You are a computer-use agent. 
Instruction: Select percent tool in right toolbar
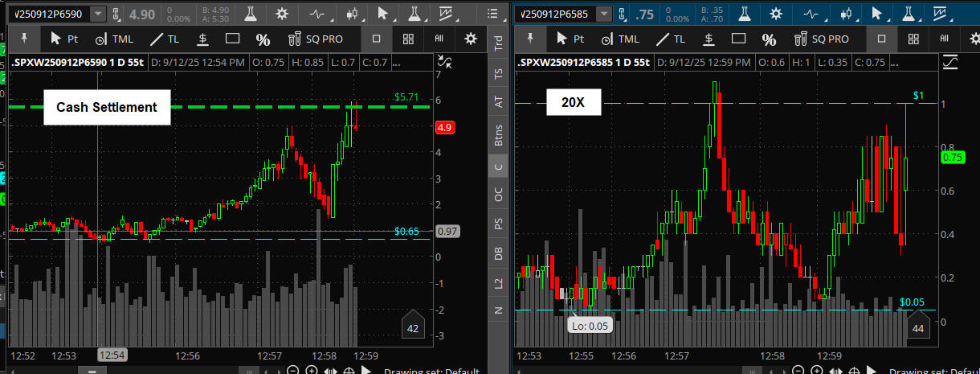(x=769, y=39)
